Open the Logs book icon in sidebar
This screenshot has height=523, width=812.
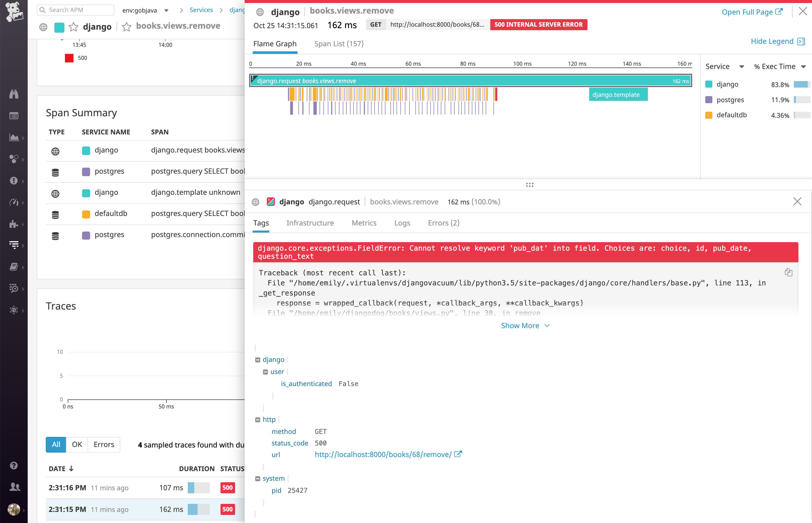[x=14, y=267]
